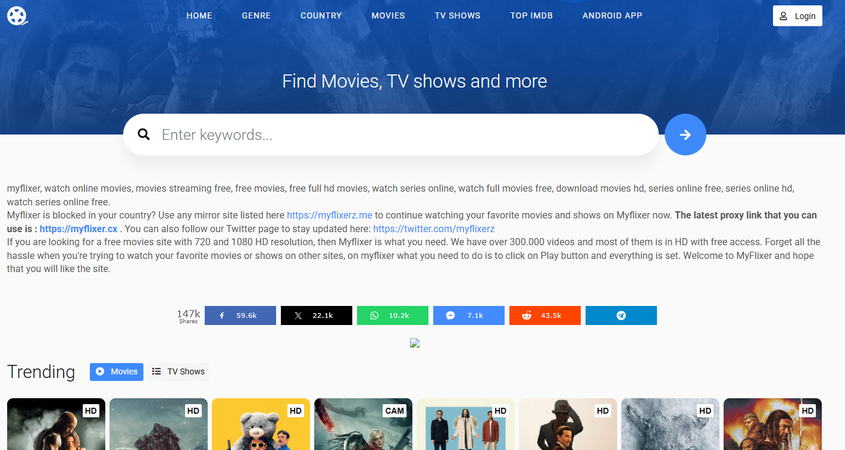Open TOP IMDB page
Screen dimensions: 845x450
[x=531, y=16]
